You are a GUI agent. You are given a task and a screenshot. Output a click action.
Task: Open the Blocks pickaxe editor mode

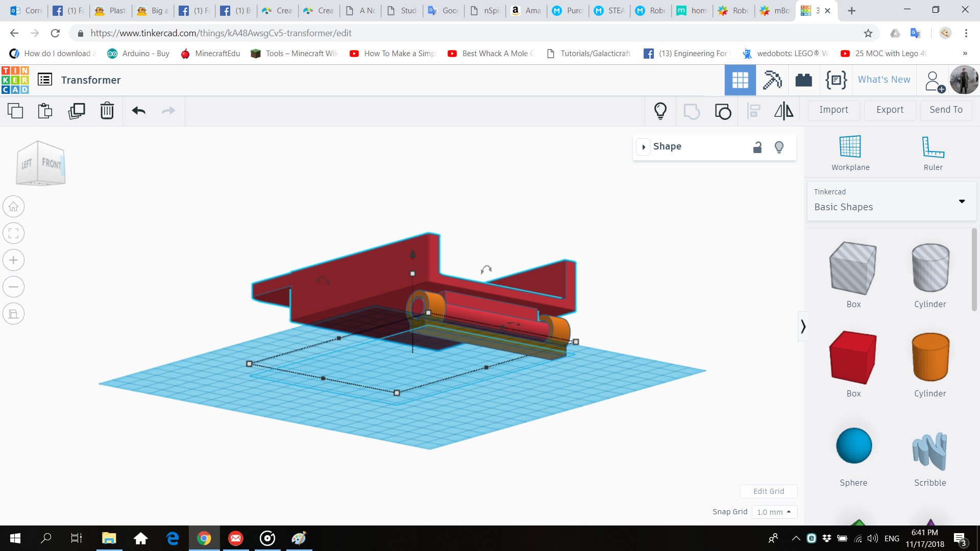click(772, 80)
